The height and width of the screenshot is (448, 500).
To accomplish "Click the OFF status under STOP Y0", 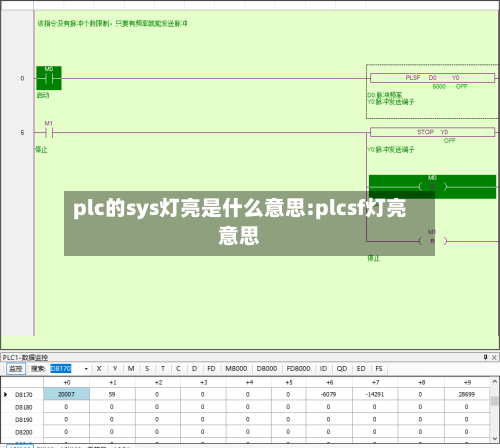I will [449, 141].
